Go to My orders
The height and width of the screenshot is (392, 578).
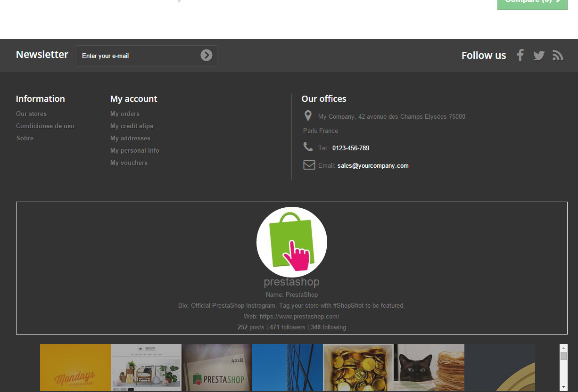click(x=125, y=114)
